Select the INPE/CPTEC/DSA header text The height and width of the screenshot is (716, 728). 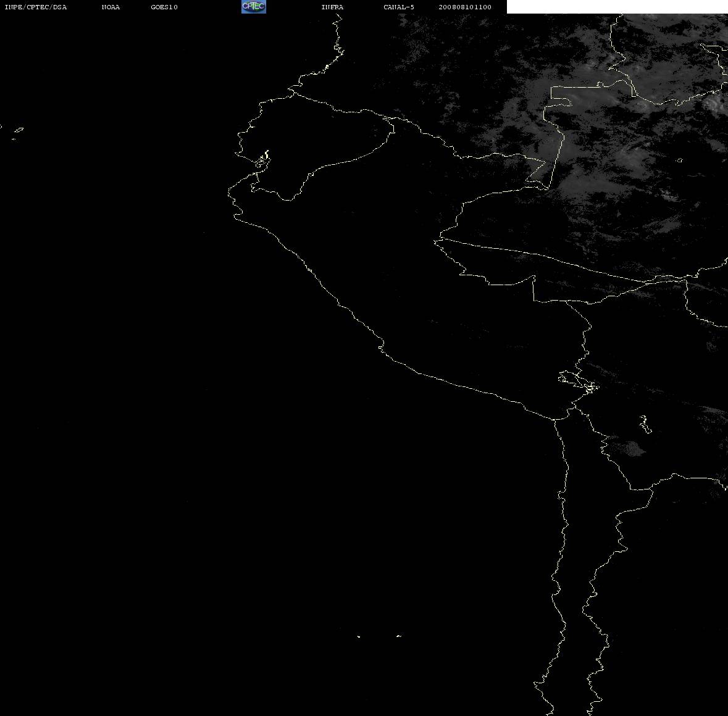(35, 7)
